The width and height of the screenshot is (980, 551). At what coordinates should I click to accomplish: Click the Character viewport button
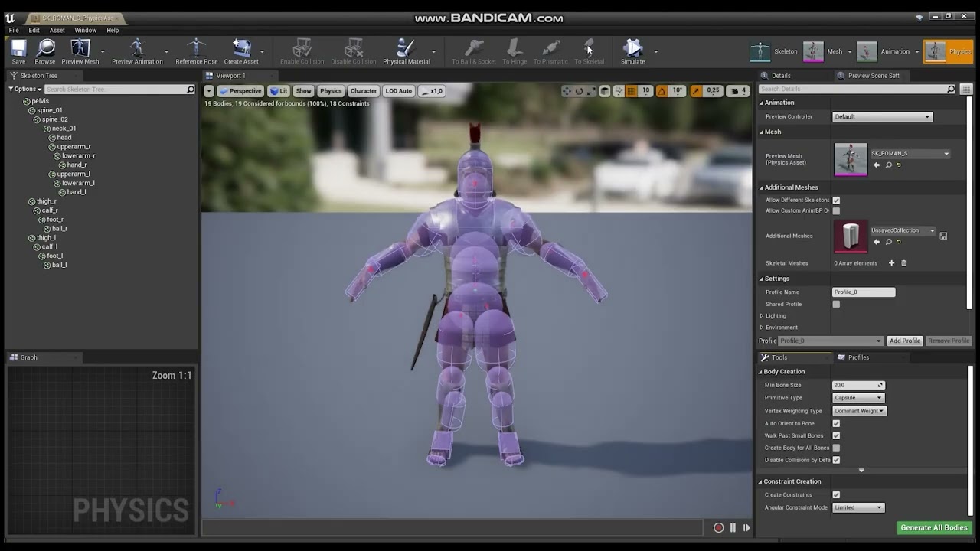point(364,90)
